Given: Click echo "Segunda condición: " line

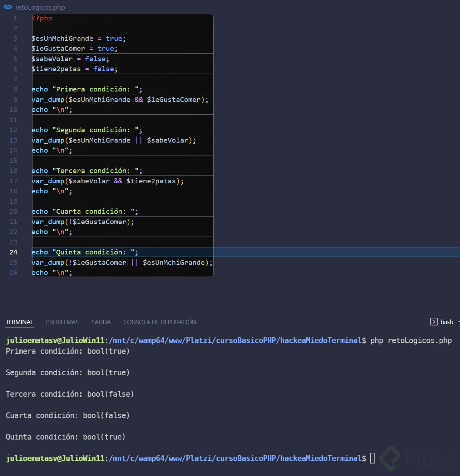Looking at the screenshot, I should click(x=87, y=130).
